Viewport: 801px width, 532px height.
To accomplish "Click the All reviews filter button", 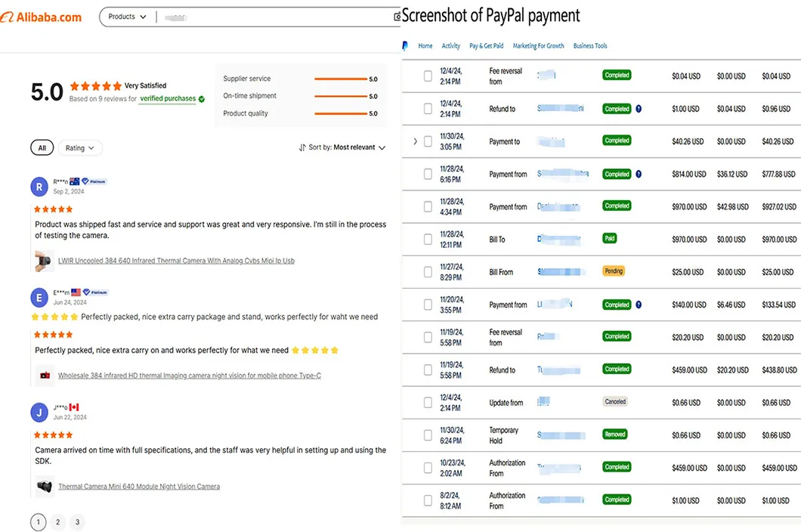I will (x=42, y=147).
